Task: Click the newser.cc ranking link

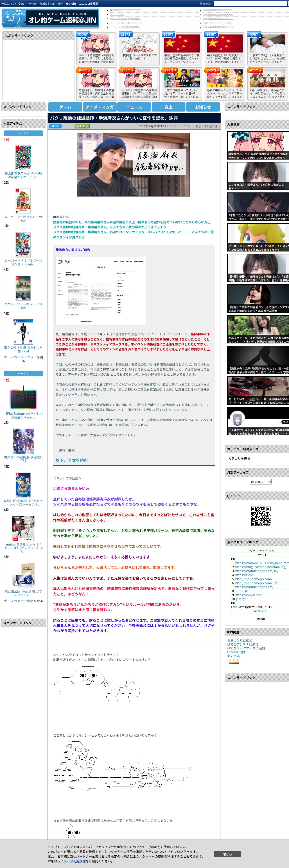Action: 248,595
